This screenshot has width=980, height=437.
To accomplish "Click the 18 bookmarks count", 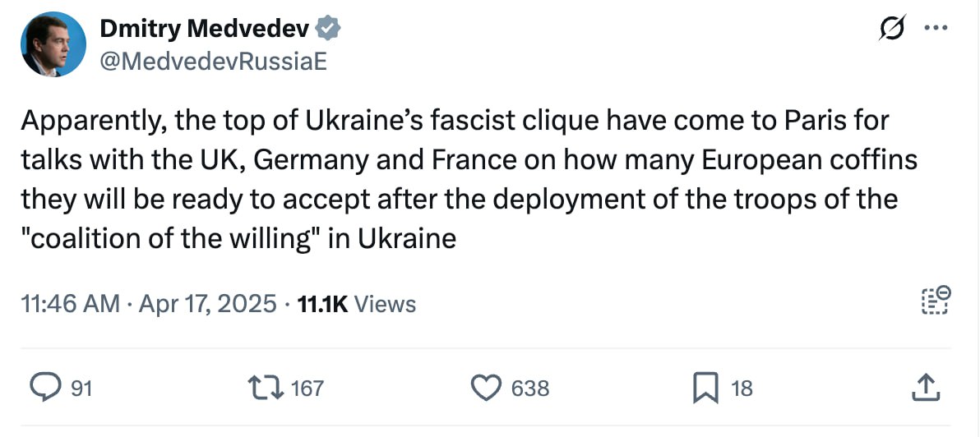I will (x=742, y=388).
